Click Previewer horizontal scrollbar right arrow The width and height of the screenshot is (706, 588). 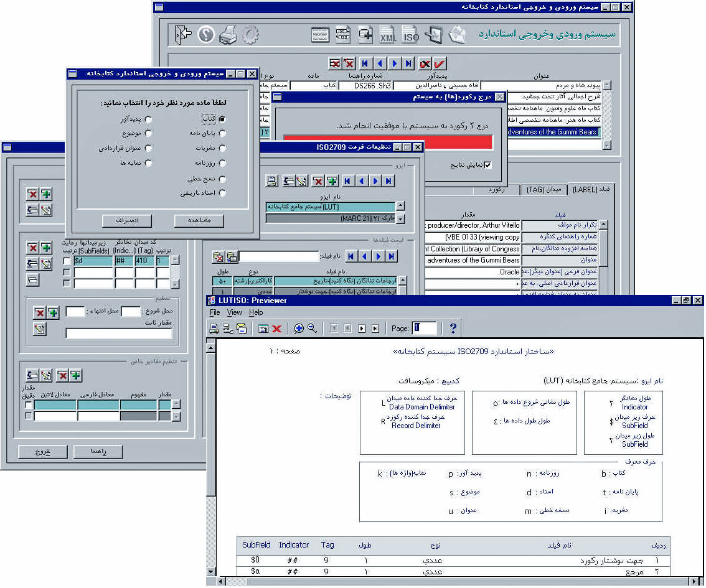[692, 581]
